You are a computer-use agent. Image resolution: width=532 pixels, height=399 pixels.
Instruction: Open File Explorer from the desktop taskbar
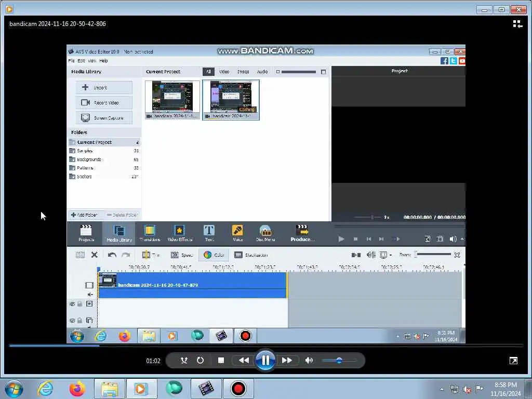pos(110,389)
